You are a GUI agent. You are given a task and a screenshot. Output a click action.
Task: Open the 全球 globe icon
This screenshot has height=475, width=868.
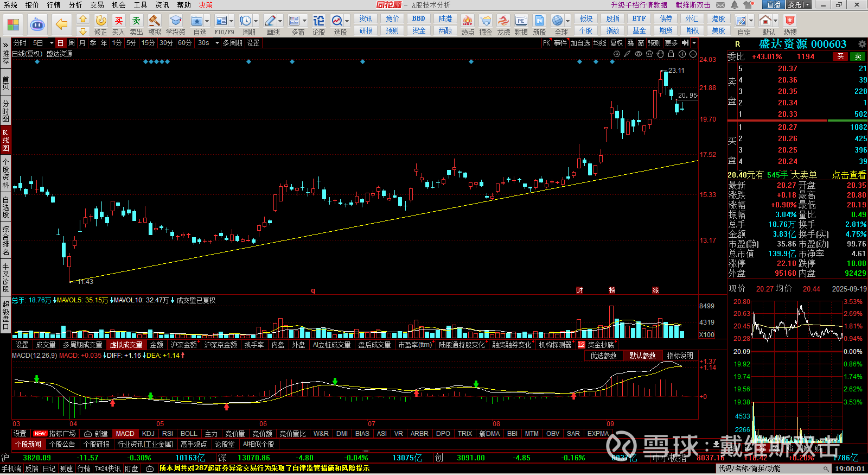557,21
